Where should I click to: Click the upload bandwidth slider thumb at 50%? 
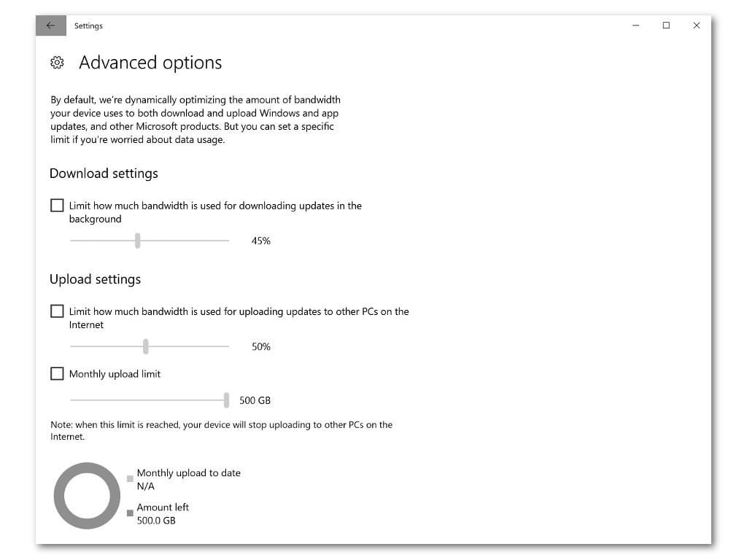click(146, 346)
